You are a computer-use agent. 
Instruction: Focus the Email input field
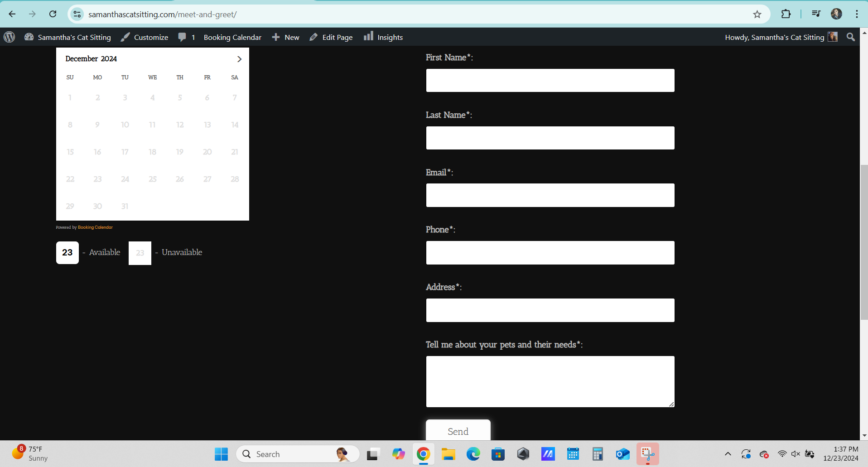[550, 195]
